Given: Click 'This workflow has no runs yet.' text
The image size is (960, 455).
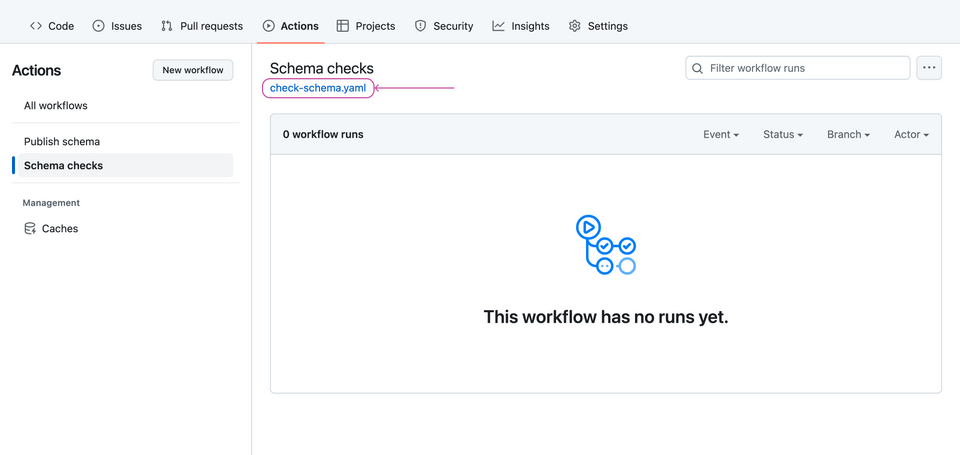Looking at the screenshot, I should [606, 317].
